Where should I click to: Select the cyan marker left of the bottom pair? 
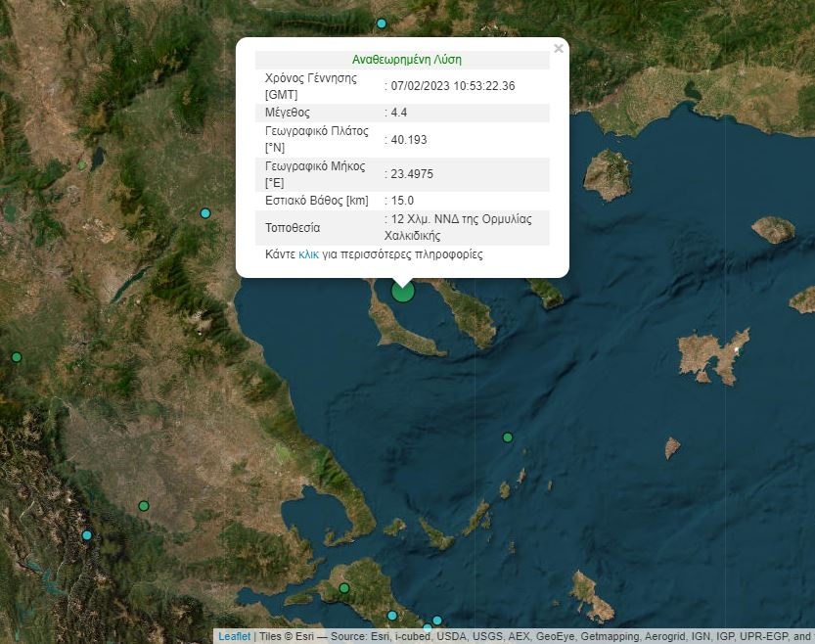coord(392,616)
